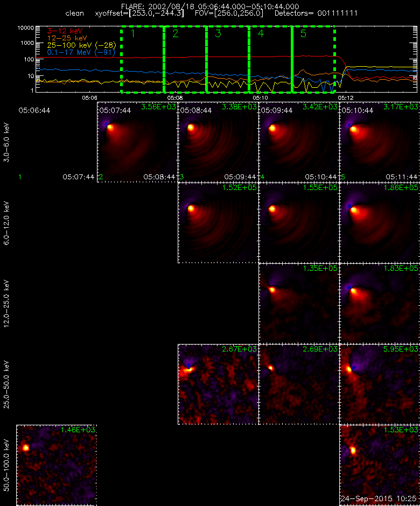Select the '24-Sep-2015 10:25' timestamp
The width and height of the screenshot is (420, 506).
[379, 498]
